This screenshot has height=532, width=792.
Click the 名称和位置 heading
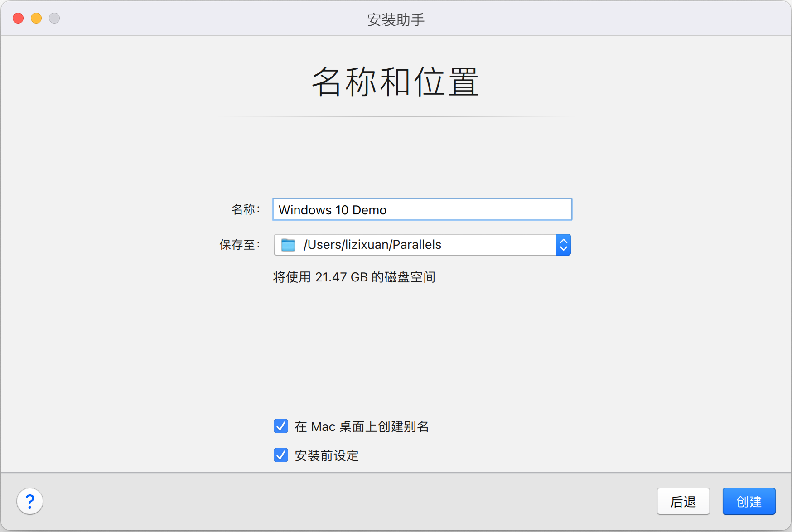click(x=396, y=82)
